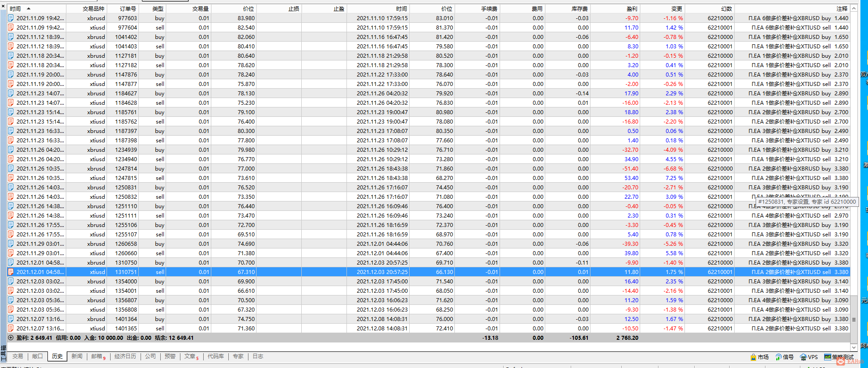Switch to the 代码库 code base tab
Viewport: 868px width, 368px height.
pyautogui.click(x=216, y=356)
